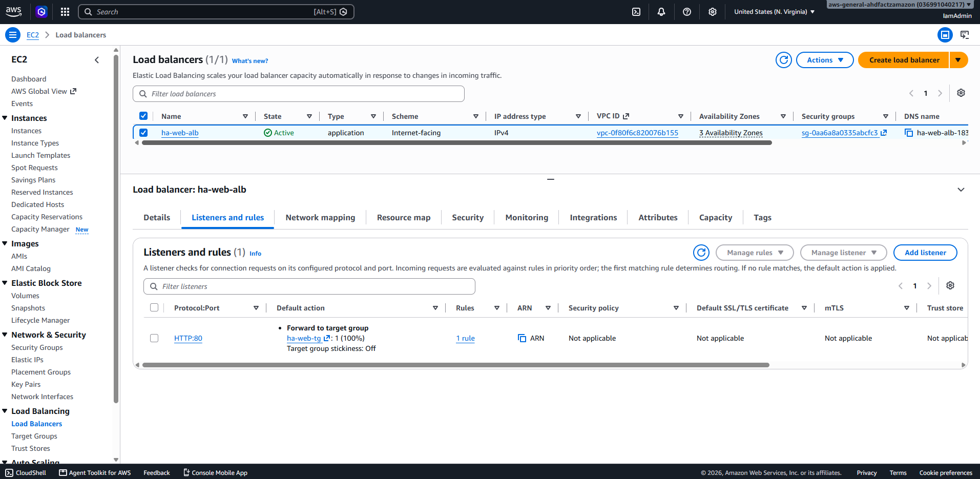Screen dimensions: 980x479
Task: Collapse the Elastic Block Store section
Action: (5, 283)
